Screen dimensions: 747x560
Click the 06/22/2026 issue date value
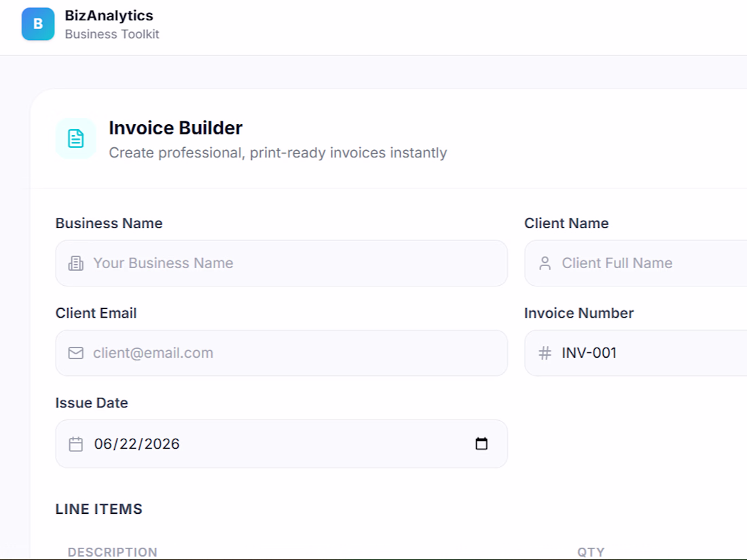pos(136,444)
